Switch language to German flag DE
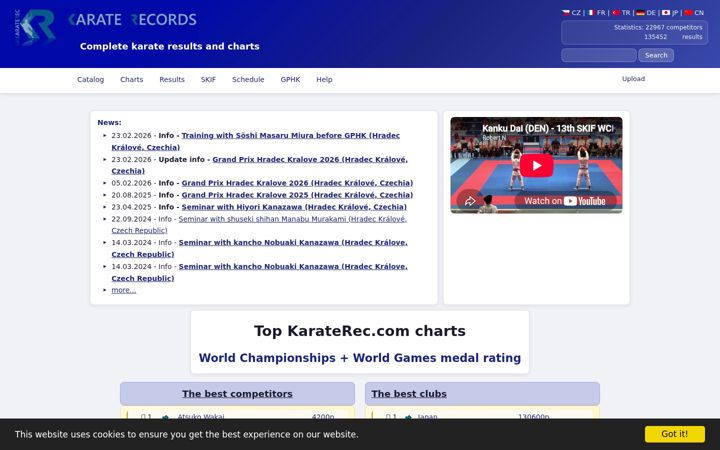This screenshot has height=450, width=720. click(646, 13)
